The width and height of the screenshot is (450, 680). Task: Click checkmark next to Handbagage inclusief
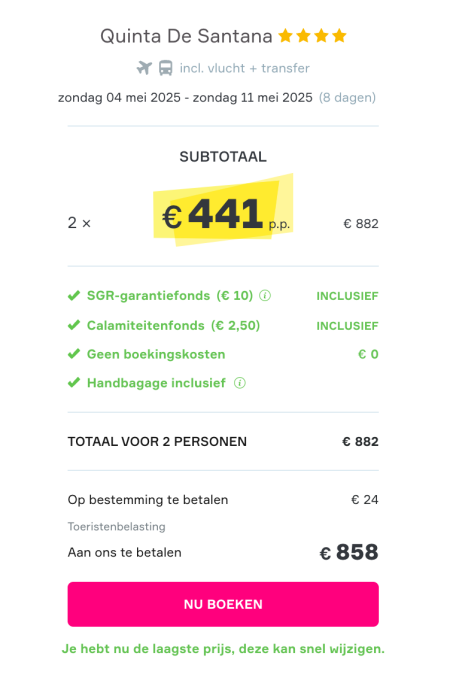click(74, 383)
